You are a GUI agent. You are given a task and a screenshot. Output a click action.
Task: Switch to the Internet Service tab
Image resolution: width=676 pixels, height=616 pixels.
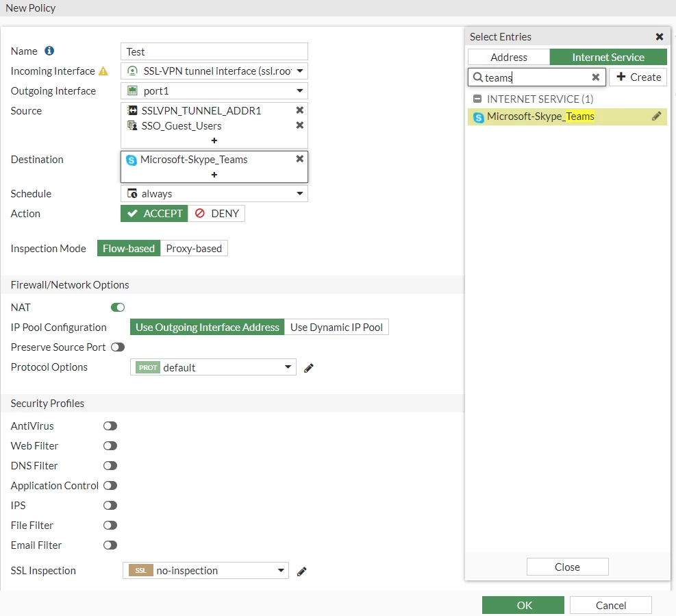[608, 58]
